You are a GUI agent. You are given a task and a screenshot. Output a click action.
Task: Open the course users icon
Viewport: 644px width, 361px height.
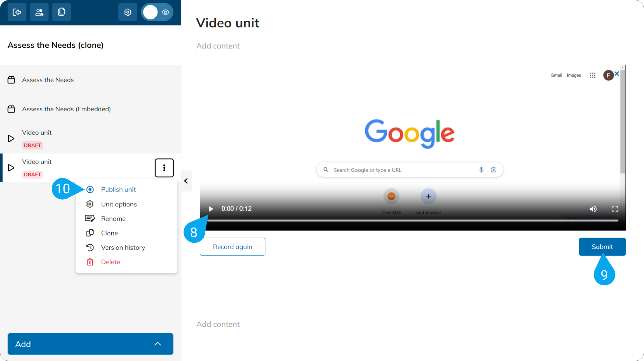coord(39,12)
